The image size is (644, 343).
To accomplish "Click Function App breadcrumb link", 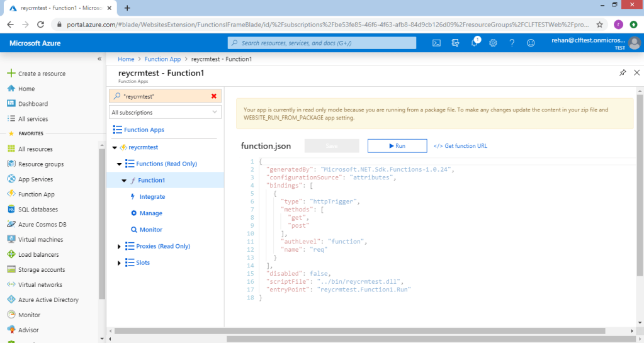I will pyautogui.click(x=162, y=59).
